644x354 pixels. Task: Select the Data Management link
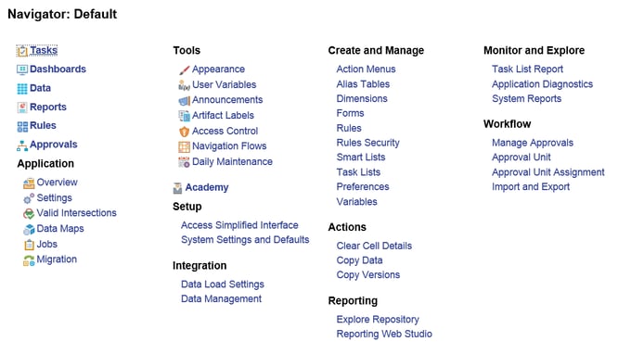pos(221,298)
